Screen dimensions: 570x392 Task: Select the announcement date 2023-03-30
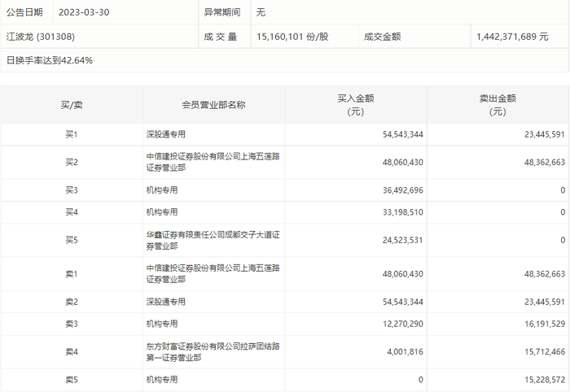click(x=84, y=12)
